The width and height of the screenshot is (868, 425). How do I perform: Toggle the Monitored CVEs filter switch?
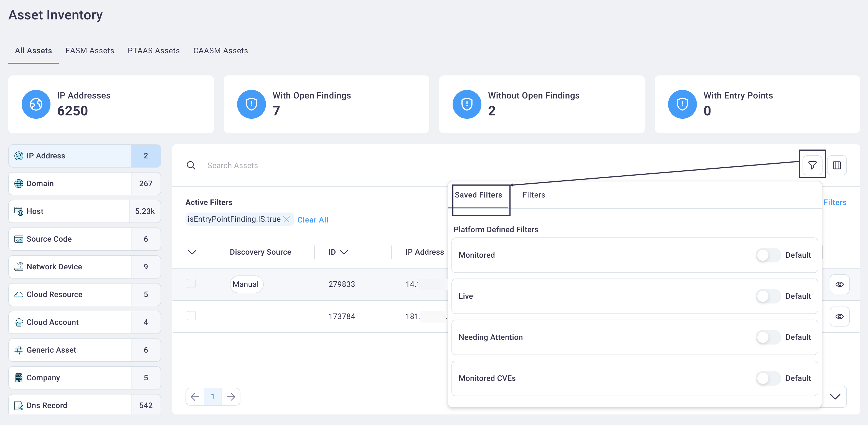pyautogui.click(x=768, y=378)
